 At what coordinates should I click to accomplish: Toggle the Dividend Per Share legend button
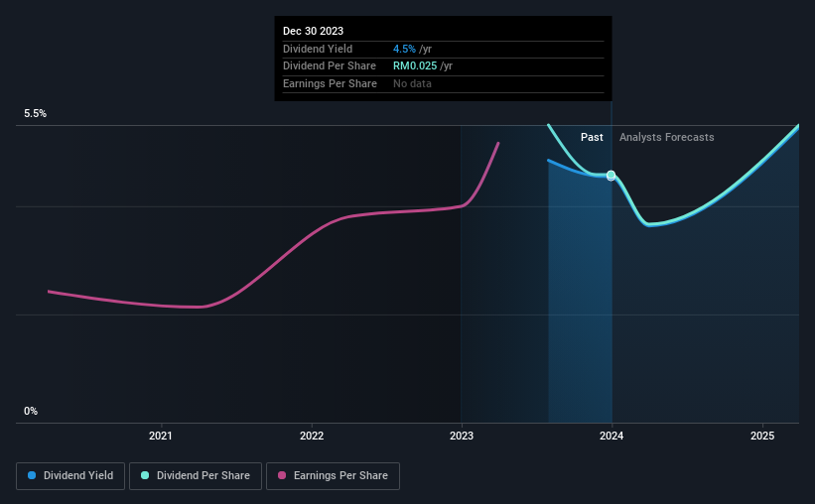point(196,476)
